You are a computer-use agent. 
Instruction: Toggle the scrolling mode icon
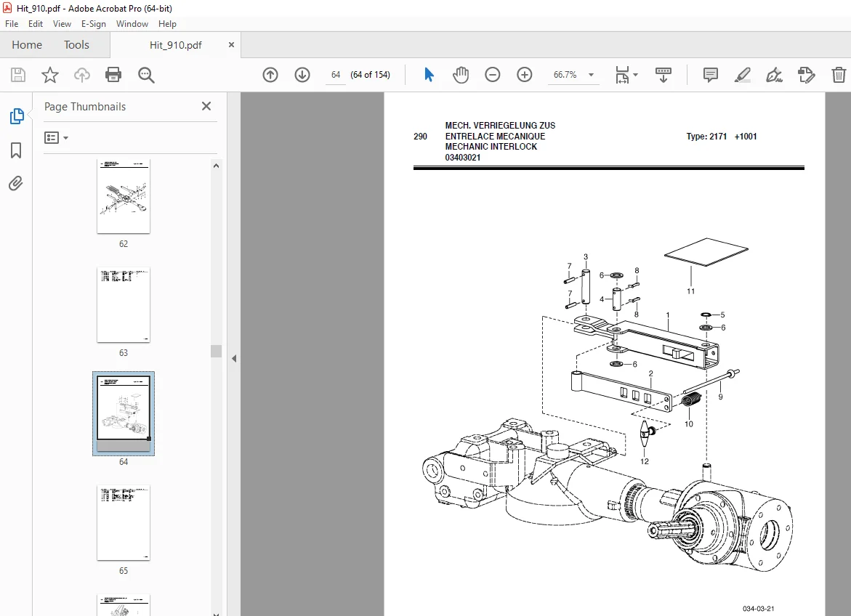tap(664, 75)
